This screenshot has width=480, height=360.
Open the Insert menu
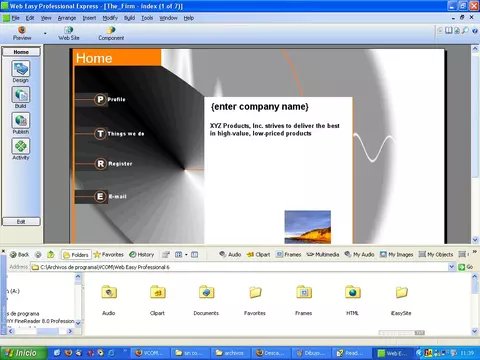point(89,18)
